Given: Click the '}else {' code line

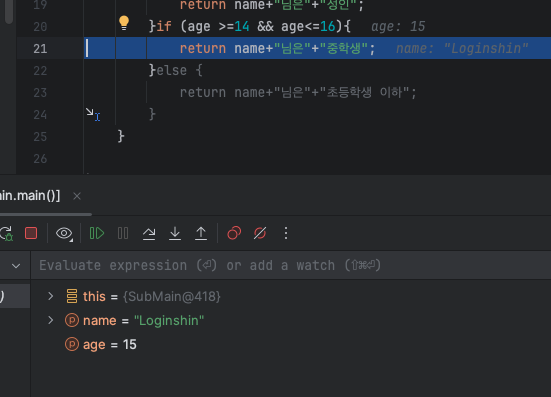Looking at the screenshot, I should click(176, 70).
